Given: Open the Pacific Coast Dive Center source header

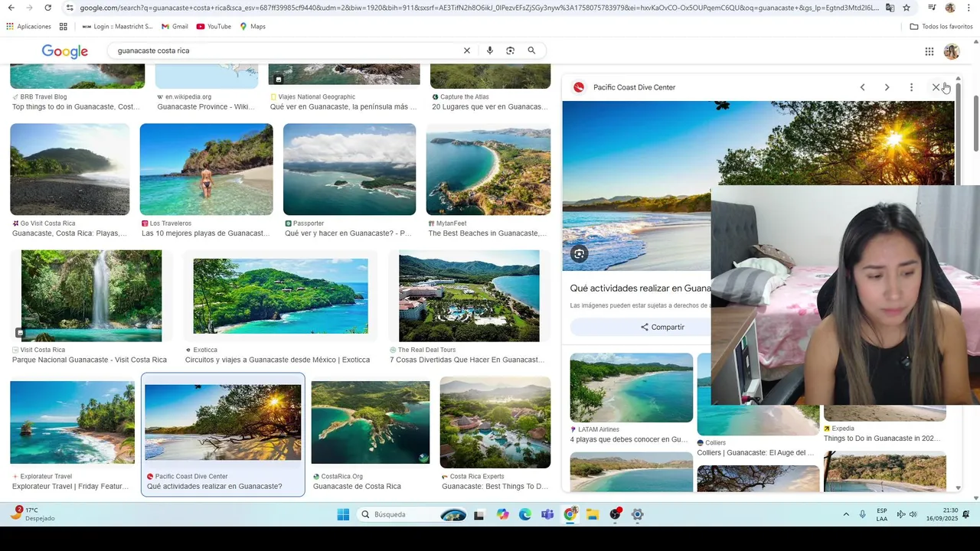Looking at the screenshot, I should [625, 87].
